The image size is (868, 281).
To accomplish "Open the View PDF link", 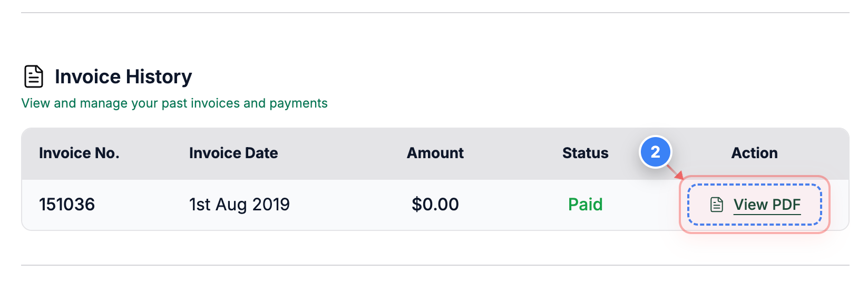I will (x=767, y=205).
